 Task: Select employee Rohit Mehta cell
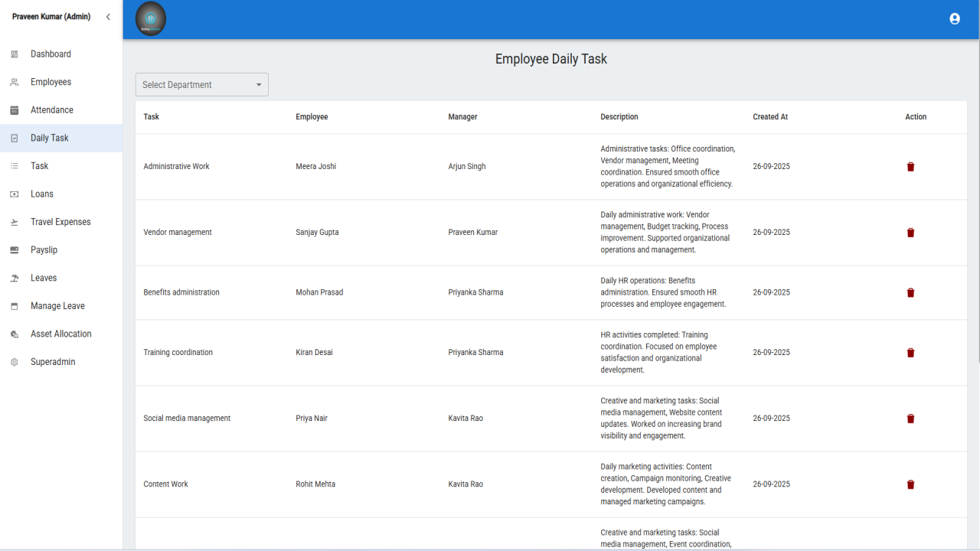[x=315, y=484]
